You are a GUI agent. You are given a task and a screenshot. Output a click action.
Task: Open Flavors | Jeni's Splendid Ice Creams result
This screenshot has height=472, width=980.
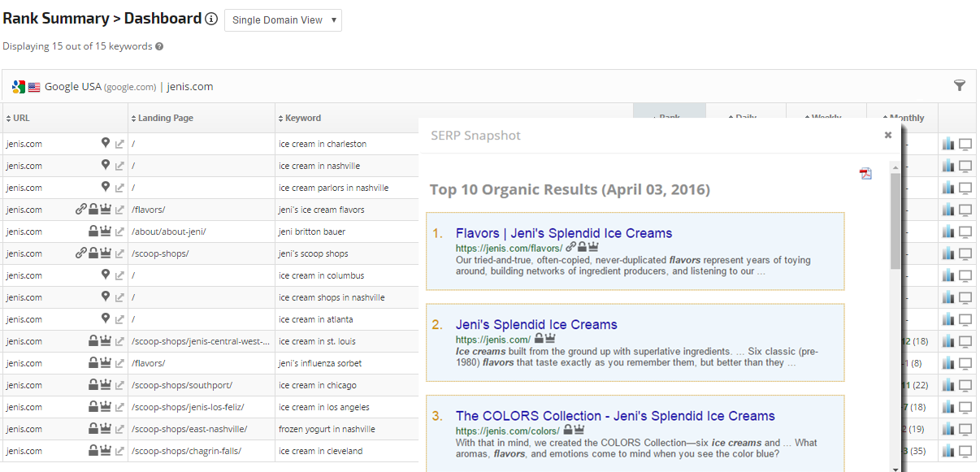click(x=563, y=233)
